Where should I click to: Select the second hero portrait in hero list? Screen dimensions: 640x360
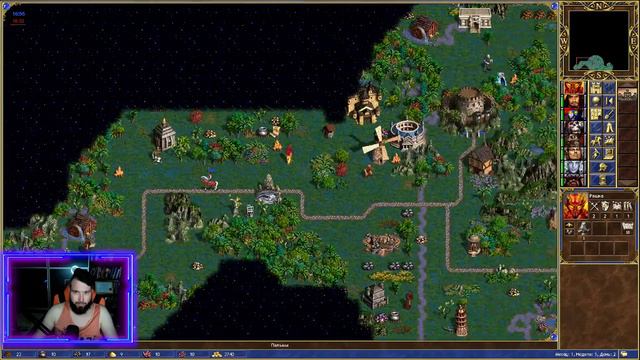pos(574,101)
